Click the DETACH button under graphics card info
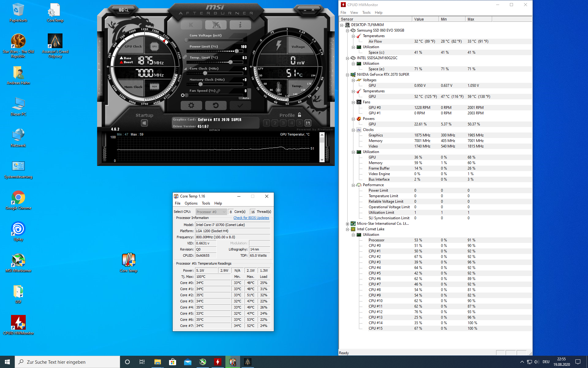 coord(214,130)
